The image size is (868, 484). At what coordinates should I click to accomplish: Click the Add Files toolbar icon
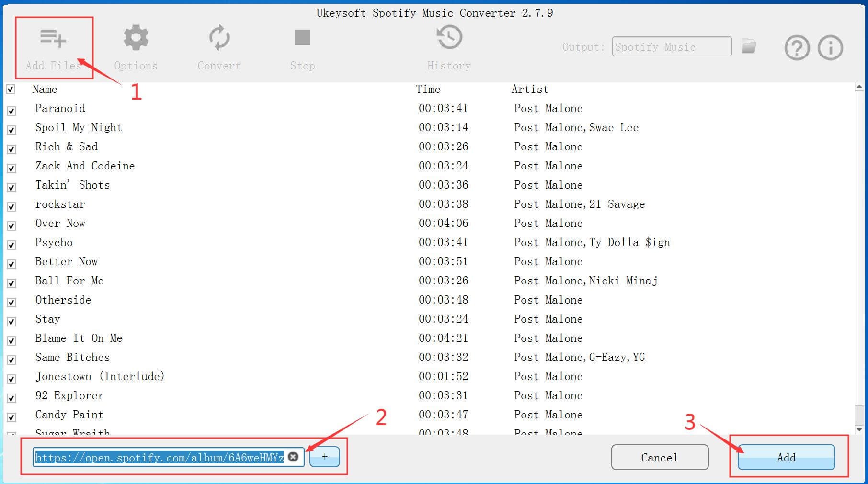54,38
